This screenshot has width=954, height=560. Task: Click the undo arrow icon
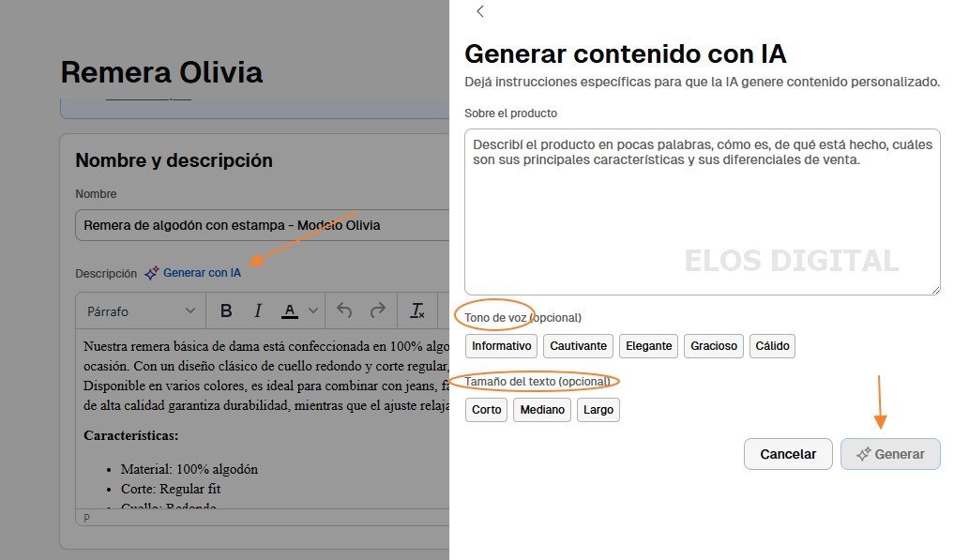(344, 310)
